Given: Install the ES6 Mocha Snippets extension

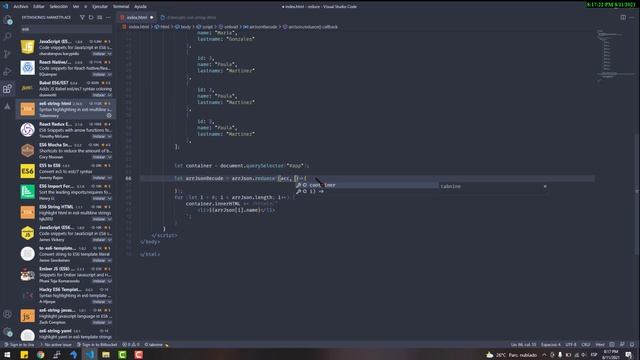Looking at the screenshot, I should (x=99, y=157).
